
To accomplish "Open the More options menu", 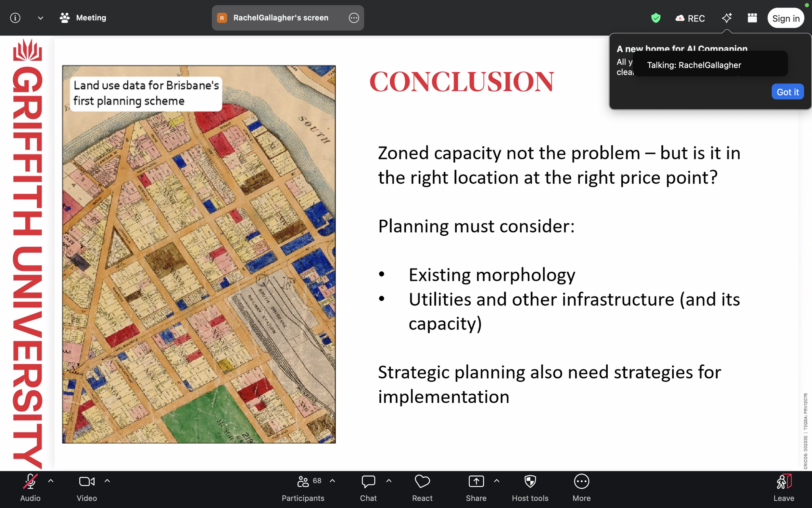I will tap(581, 488).
